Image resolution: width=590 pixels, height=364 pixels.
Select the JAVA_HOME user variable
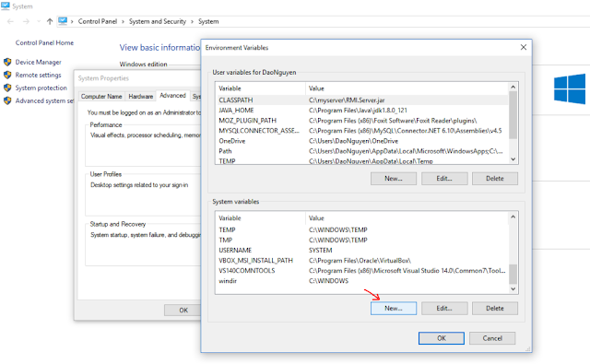[362, 111]
